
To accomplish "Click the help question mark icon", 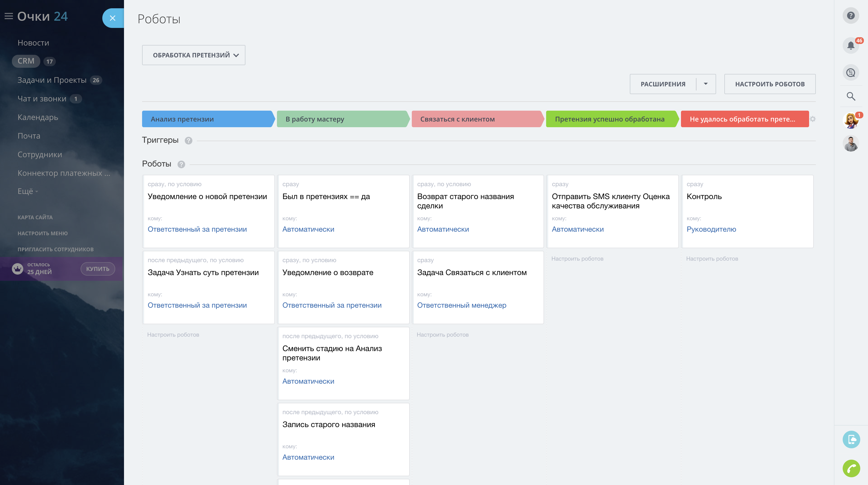I will (x=850, y=16).
